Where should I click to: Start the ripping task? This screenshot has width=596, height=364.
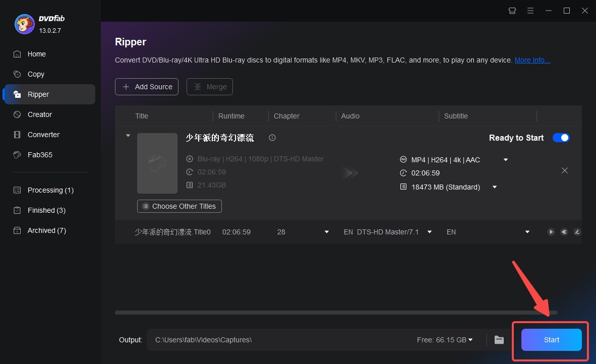[x=551, y=340]
